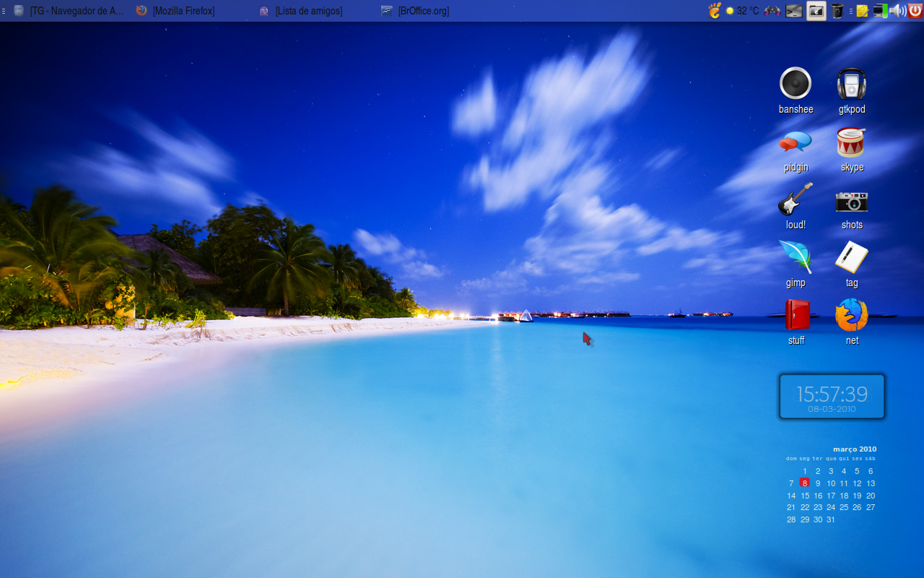Image resolution: width=924 pixels, height=578 pixels.
Task: Click the 32 °C weather applet
Action: [x=743, y=11]
